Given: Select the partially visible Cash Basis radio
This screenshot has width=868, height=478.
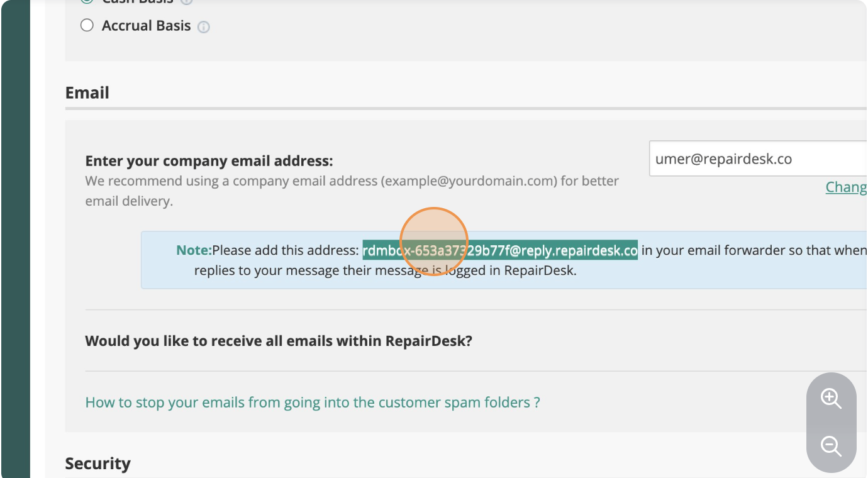Looking at the screenshot, I should click(x=87, y=2).
